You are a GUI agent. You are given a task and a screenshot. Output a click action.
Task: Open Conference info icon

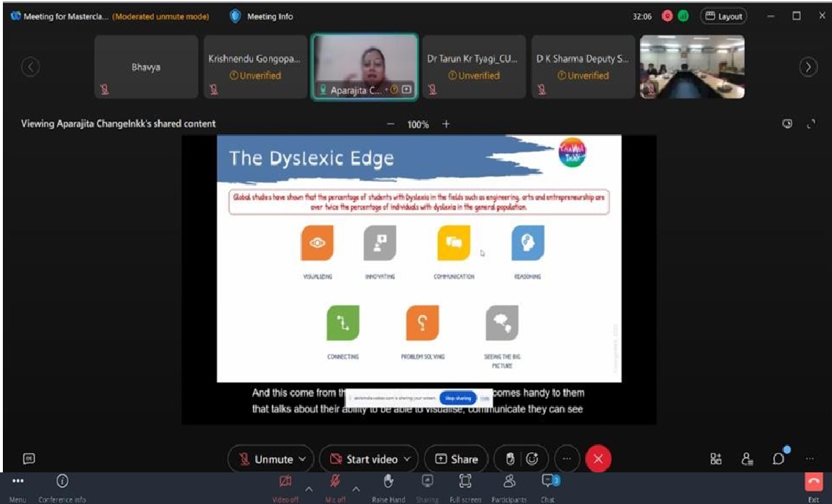(63, 482)
